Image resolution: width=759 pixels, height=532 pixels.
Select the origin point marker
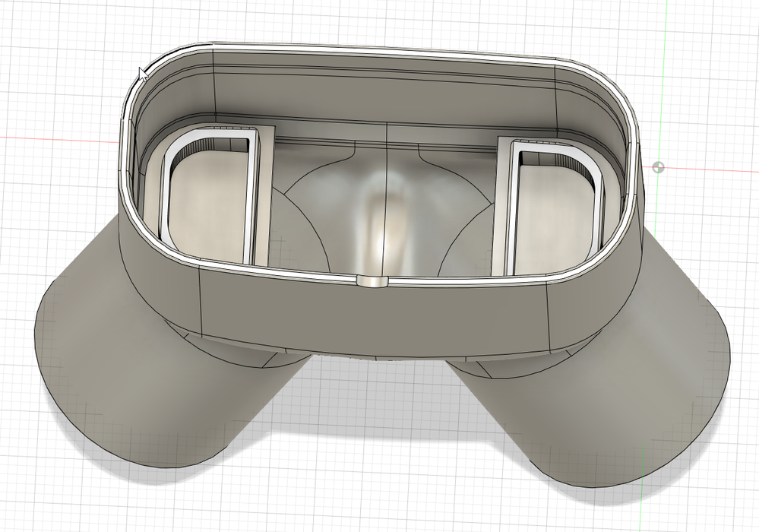tap(658, 167)
